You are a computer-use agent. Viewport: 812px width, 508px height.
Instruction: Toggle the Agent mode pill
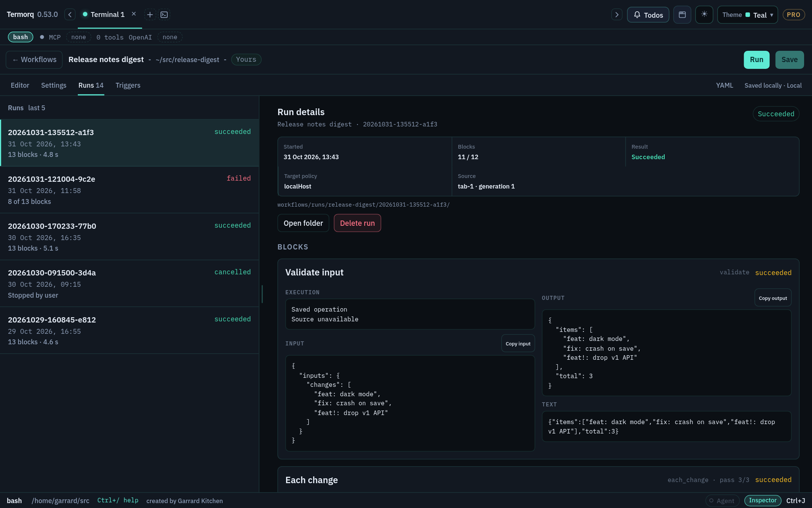(722, 501)
